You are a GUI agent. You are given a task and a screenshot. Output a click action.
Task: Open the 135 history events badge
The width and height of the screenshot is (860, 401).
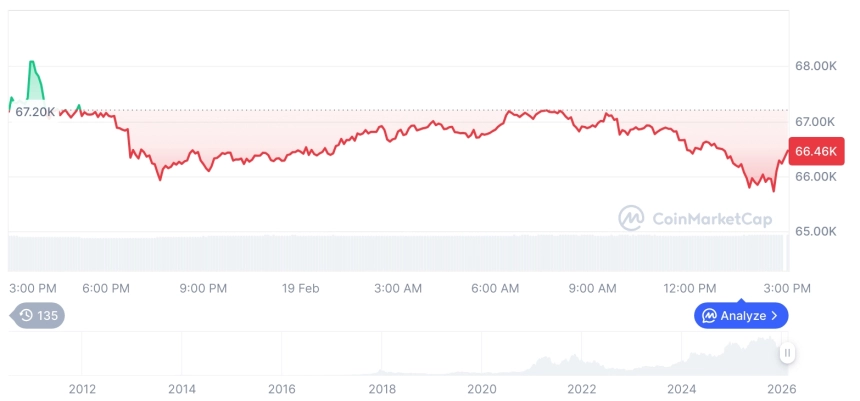point(37,315)
